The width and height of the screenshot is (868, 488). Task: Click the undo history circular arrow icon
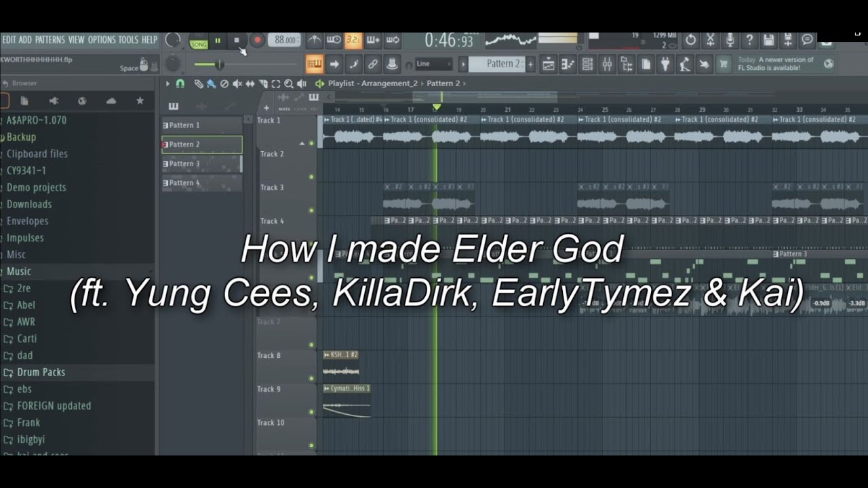pos(690,40)
